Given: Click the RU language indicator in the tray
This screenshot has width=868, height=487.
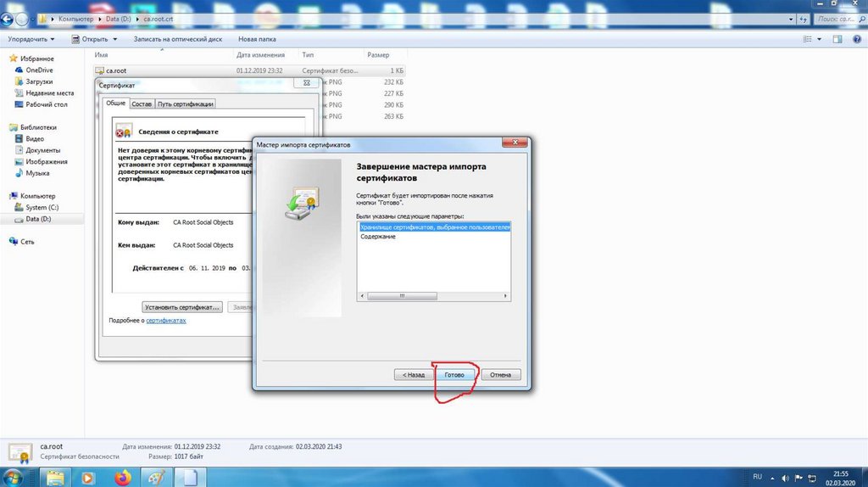Looking at the screenshot, I should 757,477.
